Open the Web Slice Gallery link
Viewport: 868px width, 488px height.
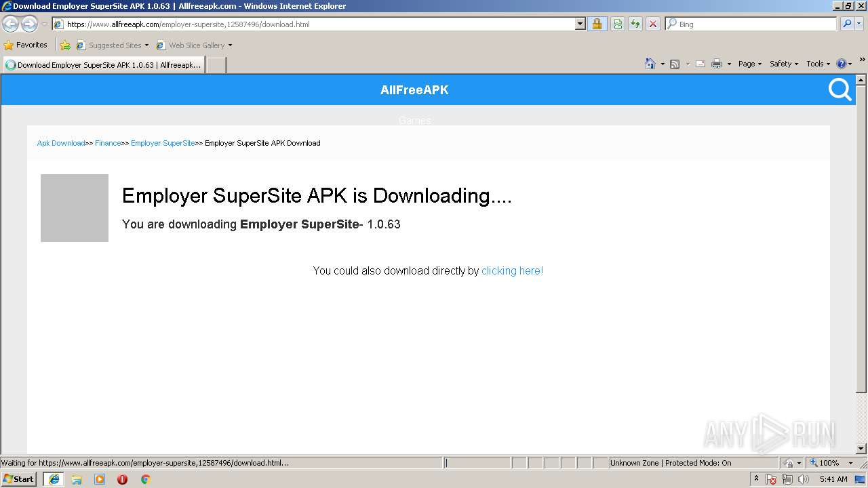point(191,45)
